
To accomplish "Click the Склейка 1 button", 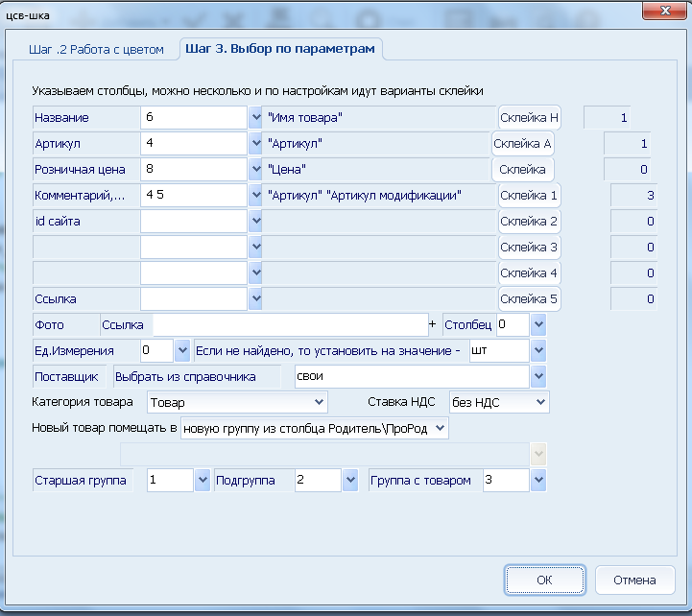I will coord(528,196).
